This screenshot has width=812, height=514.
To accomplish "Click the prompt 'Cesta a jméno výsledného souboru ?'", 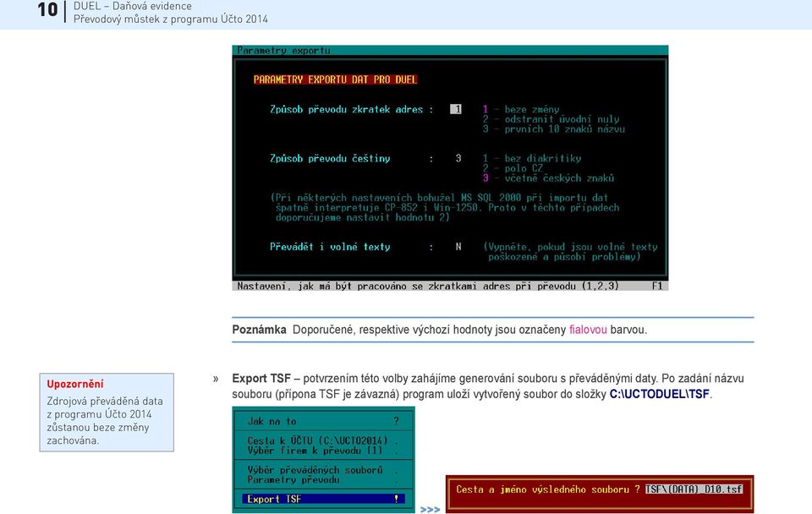I will point(548,489).
